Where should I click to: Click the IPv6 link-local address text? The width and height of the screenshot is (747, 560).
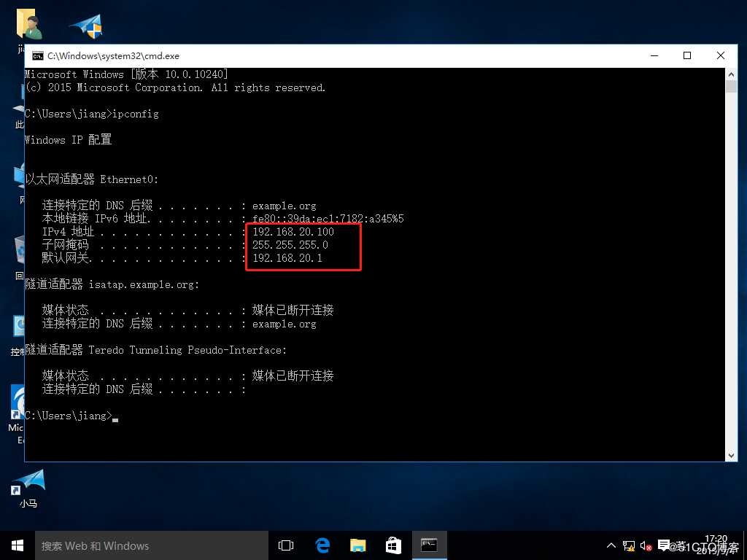tap(328, 219)
